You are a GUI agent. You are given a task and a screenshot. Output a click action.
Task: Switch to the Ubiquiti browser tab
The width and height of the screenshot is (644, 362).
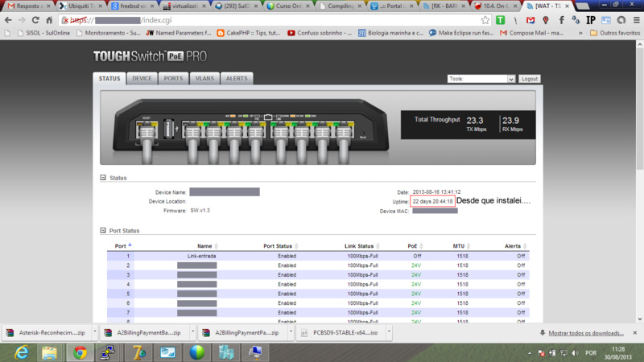[x=80, y=6]
